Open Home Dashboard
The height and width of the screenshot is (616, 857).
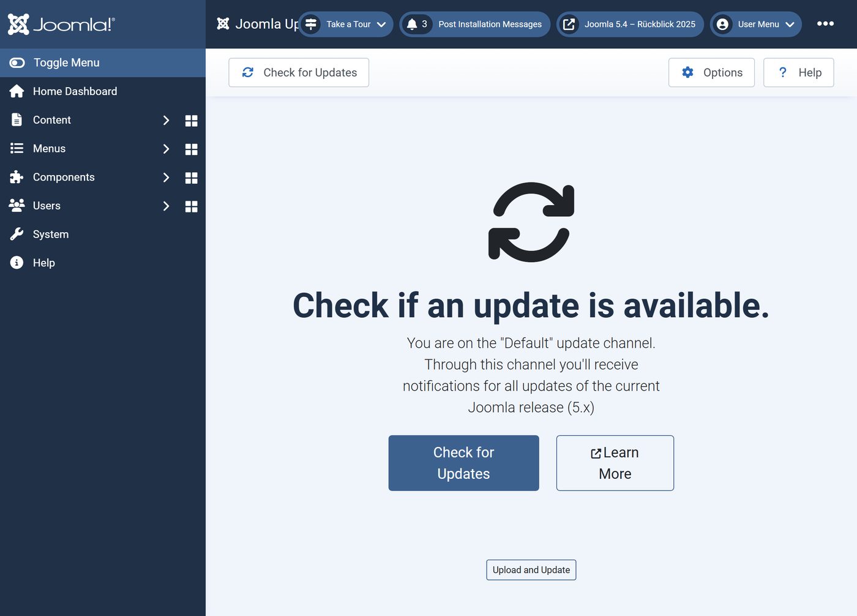pyautogui.click(x=103, y=91)
